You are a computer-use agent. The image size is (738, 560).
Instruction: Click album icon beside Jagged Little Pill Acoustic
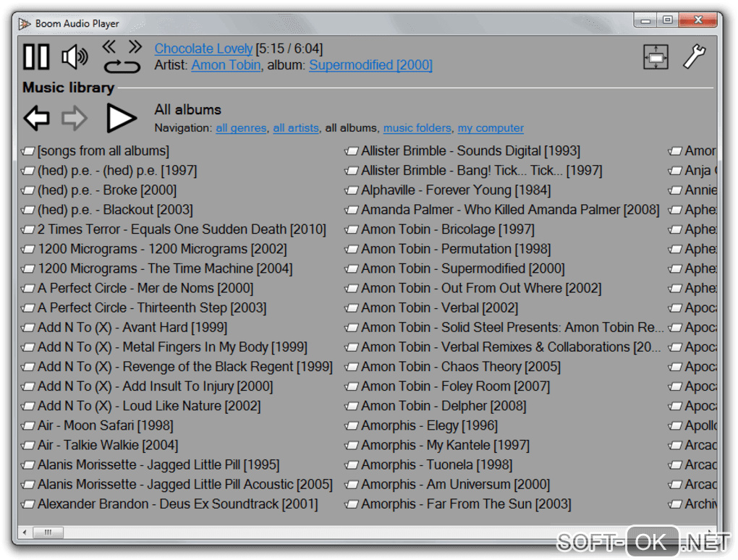point(28,485)
